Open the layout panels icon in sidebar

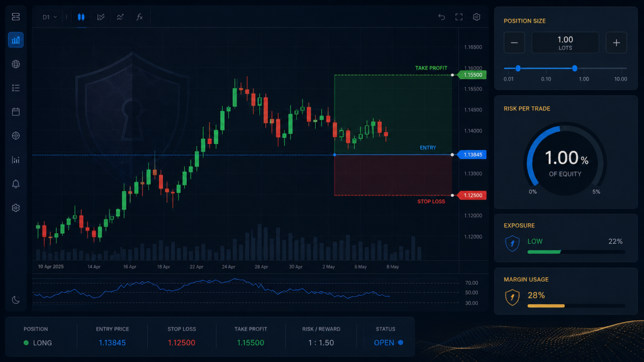16,17
